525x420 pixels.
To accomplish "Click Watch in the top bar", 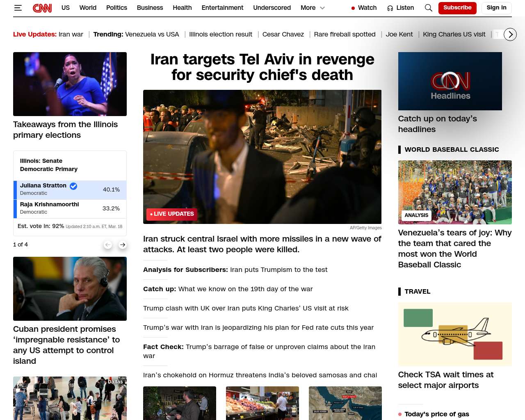I will pyautogui.click(x=367, y=8).
